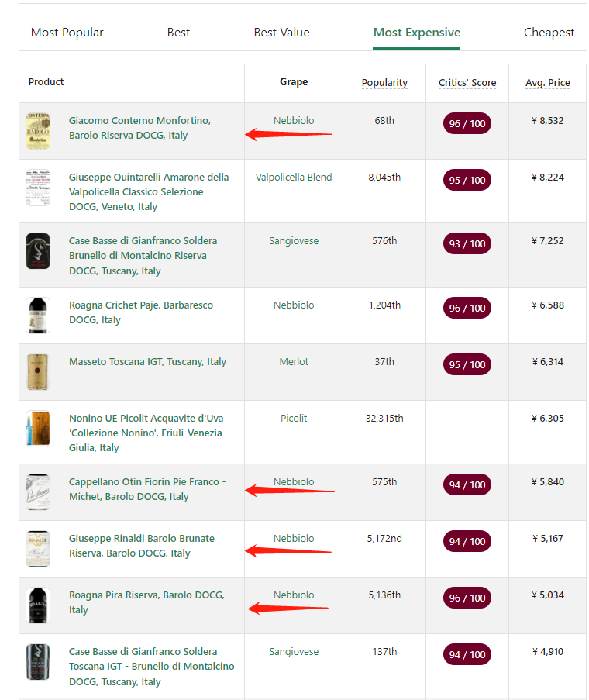Switch to the Best tab

point(178,33)
